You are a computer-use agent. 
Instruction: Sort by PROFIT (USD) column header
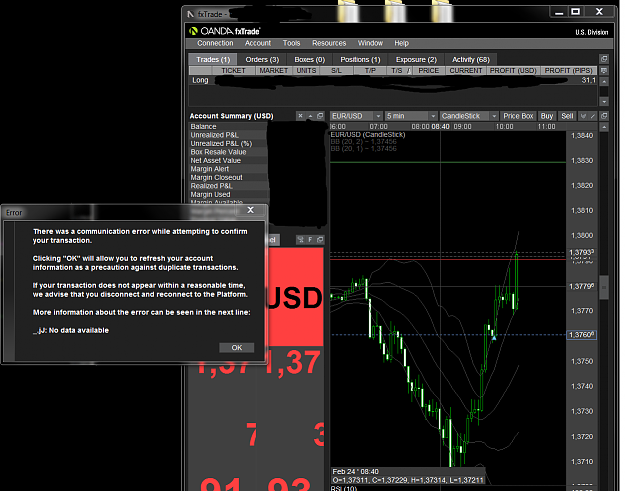coord(513,71)
